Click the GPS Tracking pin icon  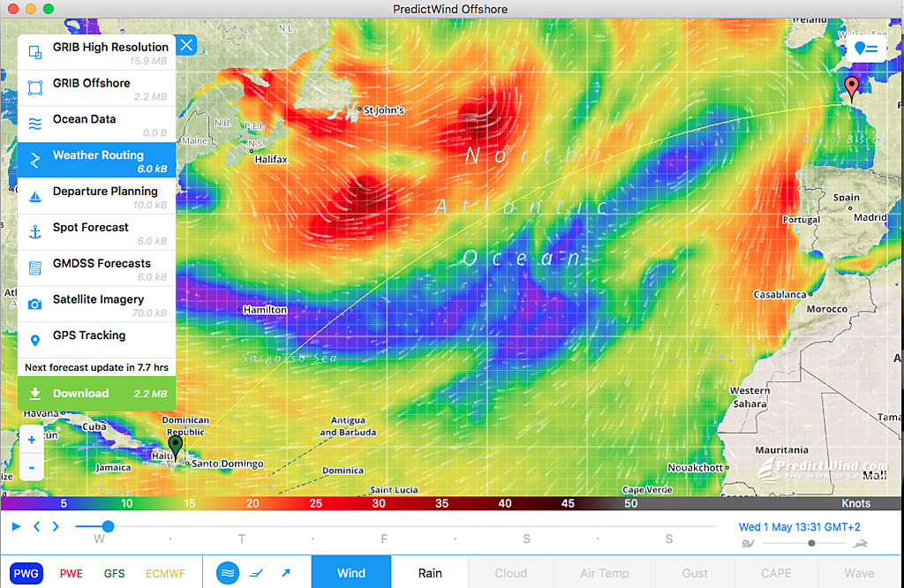[x=35, y=341]
